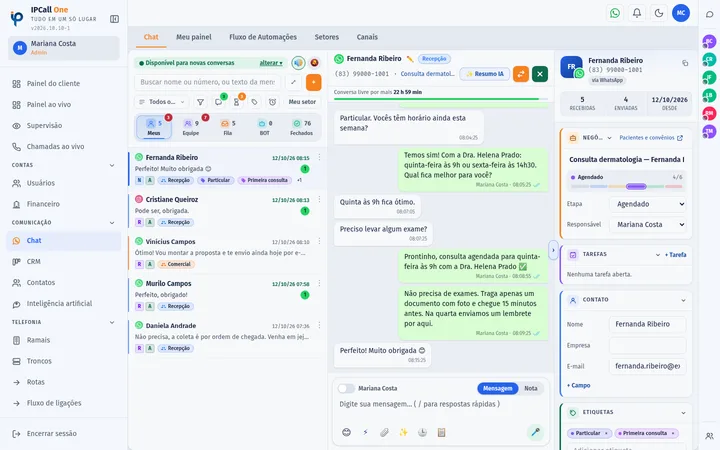Open Etapa Agendado dropdown
Screen dimensions: 720x450
point(648,204)
